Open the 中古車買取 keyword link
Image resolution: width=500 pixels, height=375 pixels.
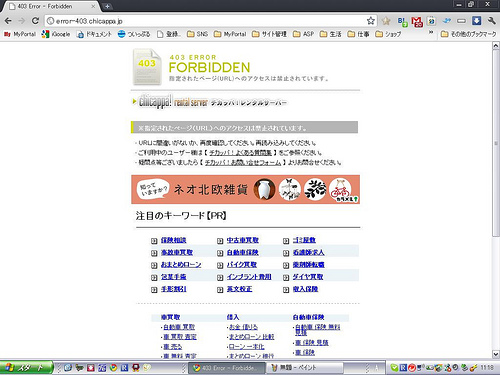coord(243,240)
